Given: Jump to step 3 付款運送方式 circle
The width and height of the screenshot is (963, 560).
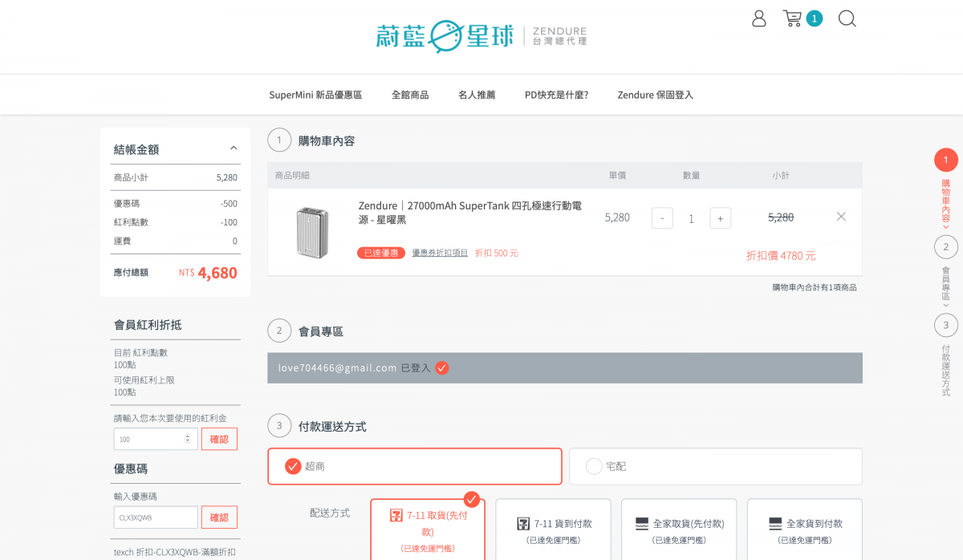Looking at the screenshot, I should (945, 325).
